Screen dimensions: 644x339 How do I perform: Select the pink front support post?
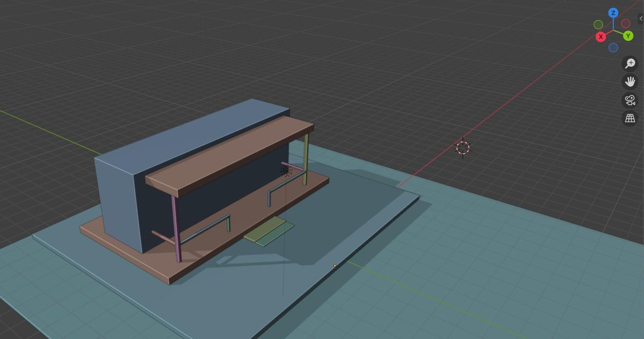176,229
